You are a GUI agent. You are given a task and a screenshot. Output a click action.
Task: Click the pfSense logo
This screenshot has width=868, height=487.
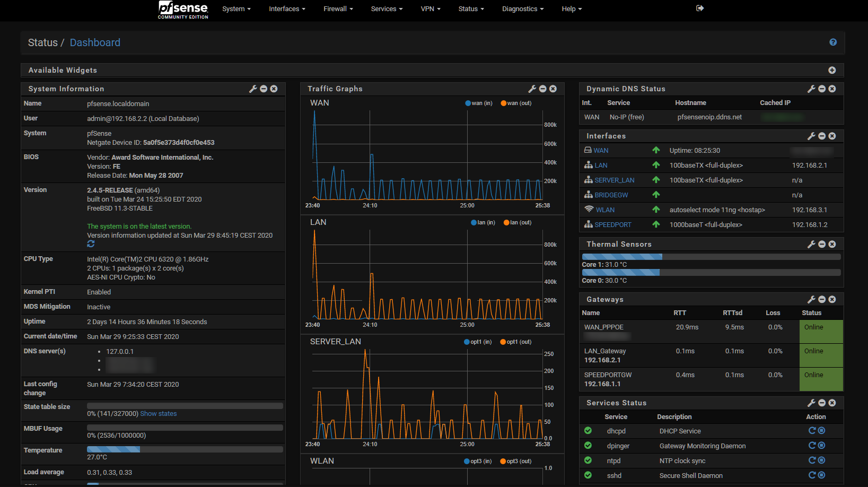coord(182,9)
